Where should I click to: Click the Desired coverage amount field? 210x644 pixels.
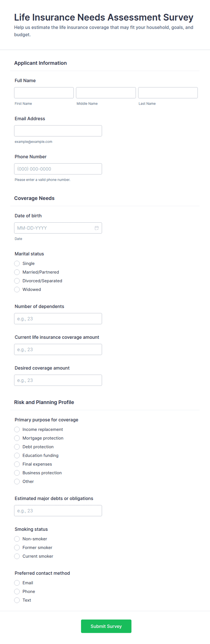58,380
